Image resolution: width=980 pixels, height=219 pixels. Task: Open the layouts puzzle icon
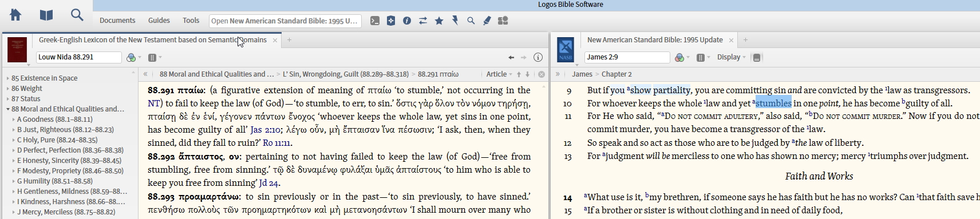503,21
